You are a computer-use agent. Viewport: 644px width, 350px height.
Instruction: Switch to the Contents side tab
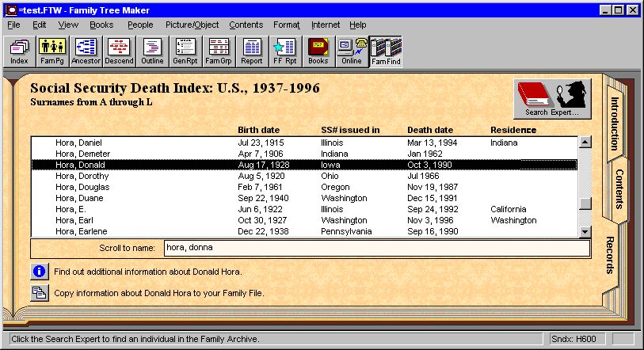point(619,189)
